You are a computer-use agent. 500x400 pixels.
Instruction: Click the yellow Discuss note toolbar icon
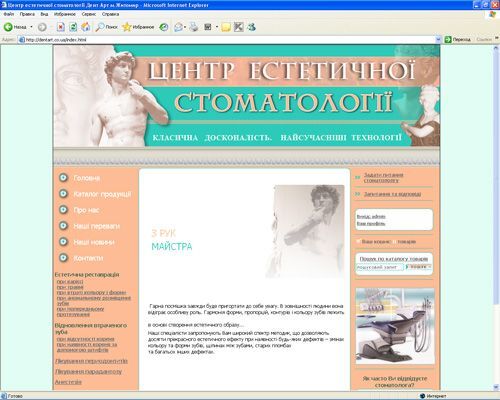(226, 27)
